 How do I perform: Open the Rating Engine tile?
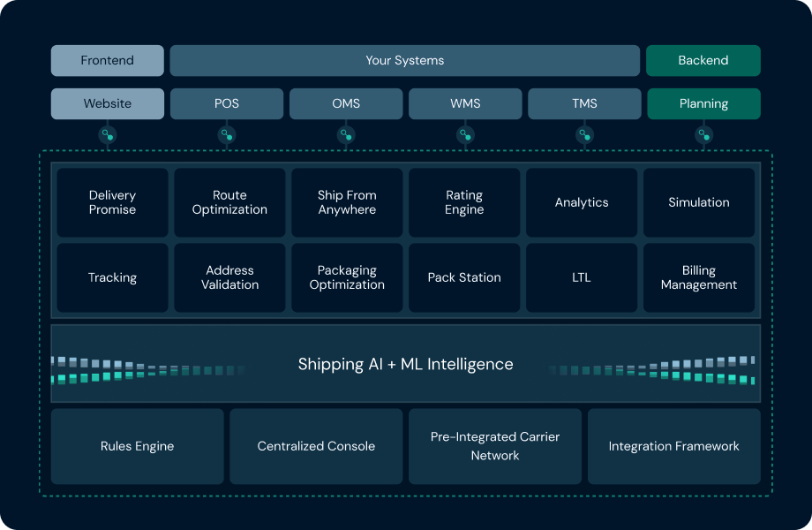464,202
